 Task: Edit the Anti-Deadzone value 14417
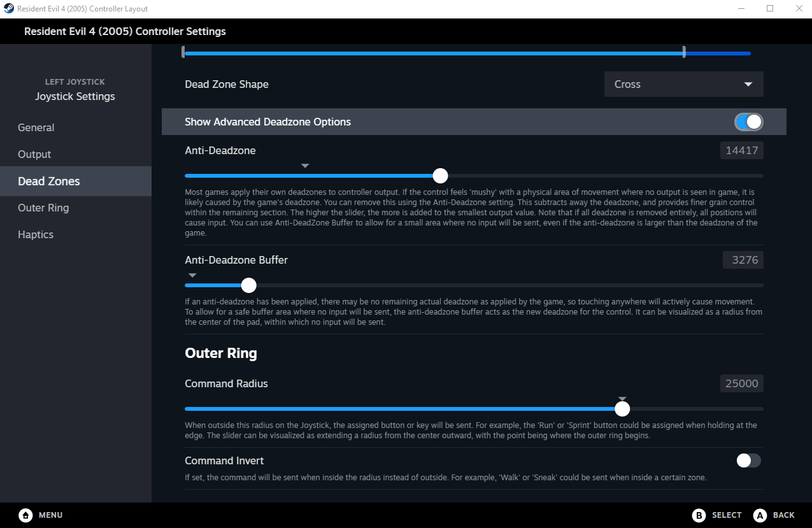tap(742, 150)
